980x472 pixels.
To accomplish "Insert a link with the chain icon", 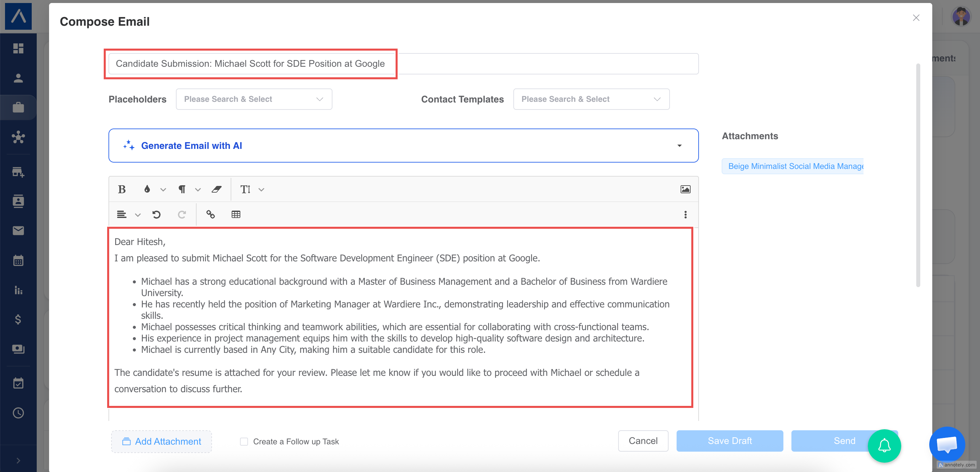I will point(210,215).
